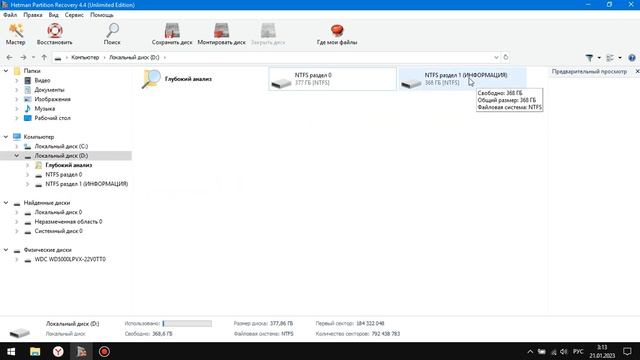Select Рабочий стол in folder tree
This screenshot has height=360, width=640.
tap(52, 118)
